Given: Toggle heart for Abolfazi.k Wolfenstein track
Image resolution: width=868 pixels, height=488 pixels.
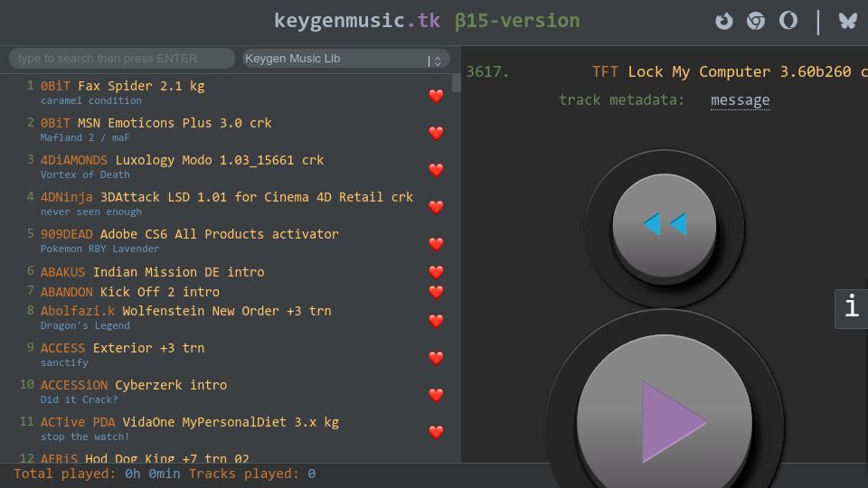Looking at the screenshot, I should (436, 321).
